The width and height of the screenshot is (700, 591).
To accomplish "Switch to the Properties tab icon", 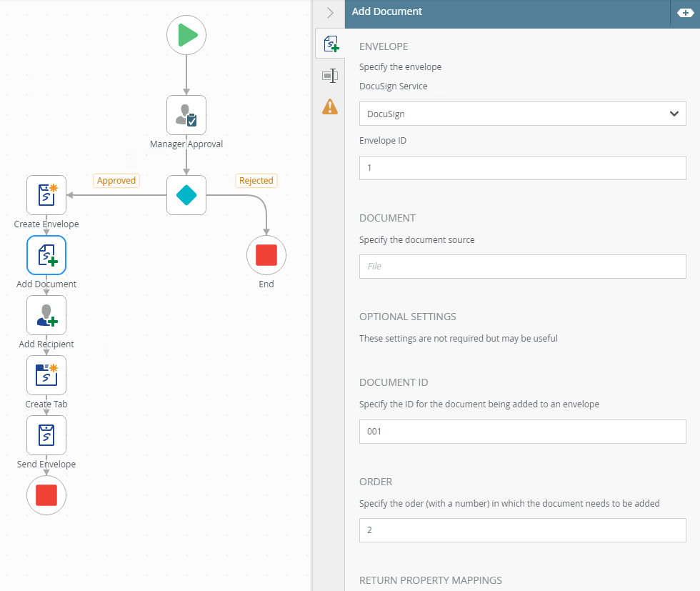I will pos(329,75).
